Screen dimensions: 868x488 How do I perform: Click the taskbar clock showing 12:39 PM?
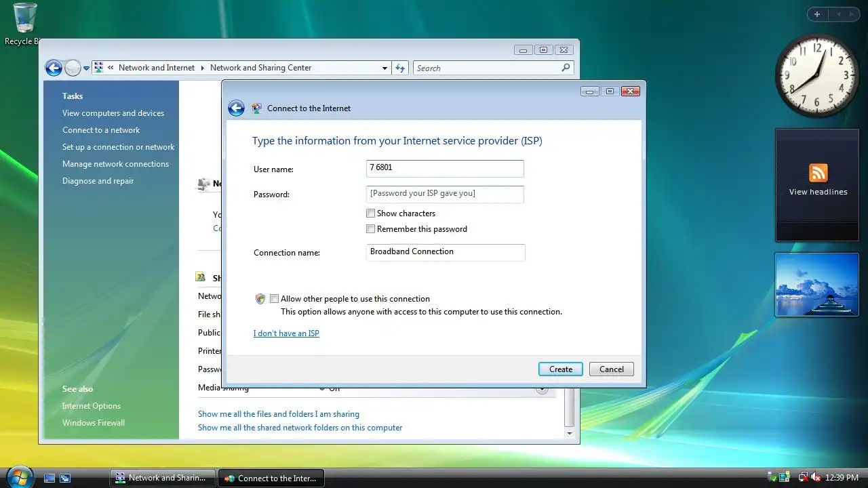point(842,478)
